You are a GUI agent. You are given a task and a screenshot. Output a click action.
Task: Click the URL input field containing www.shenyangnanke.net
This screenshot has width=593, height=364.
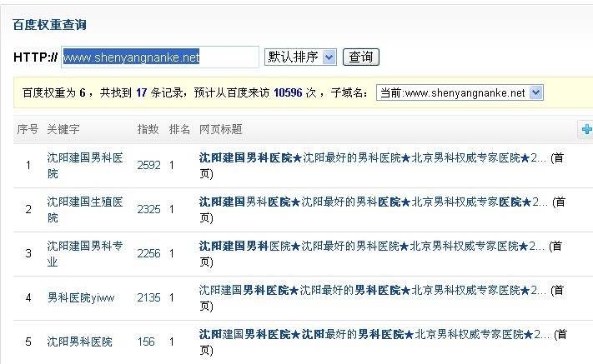(160, 57)
